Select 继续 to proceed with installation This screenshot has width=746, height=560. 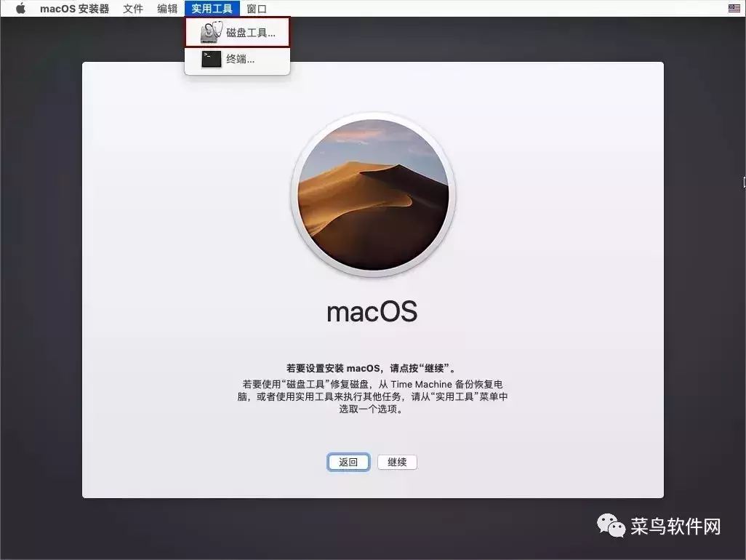(396, 462)
